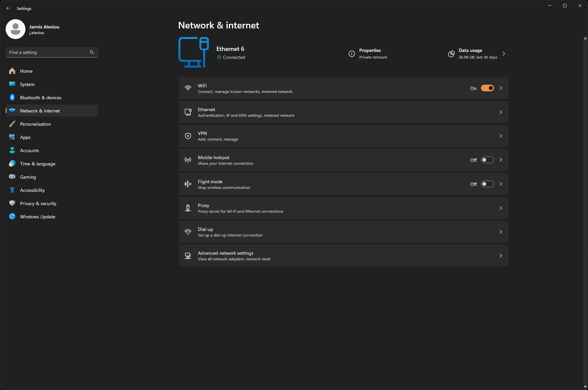
Task: Open Mobile hotspot details chevron
Action: 501,160
